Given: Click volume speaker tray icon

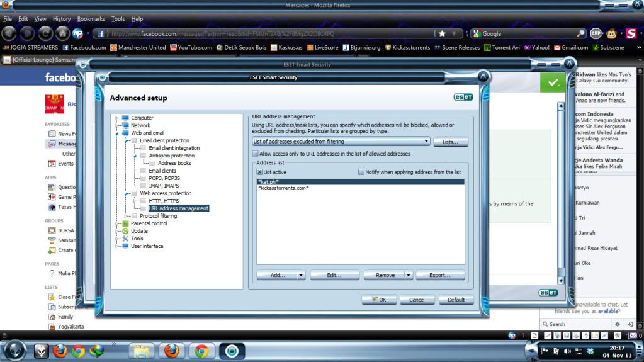Looking at the screenshot, I should tap(567, 351).
